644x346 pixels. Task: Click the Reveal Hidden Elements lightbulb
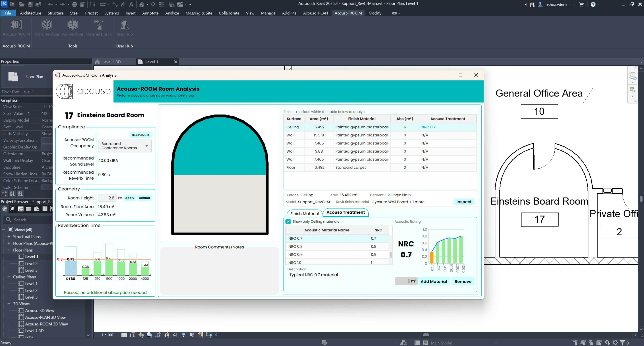[x=184, y=335]
